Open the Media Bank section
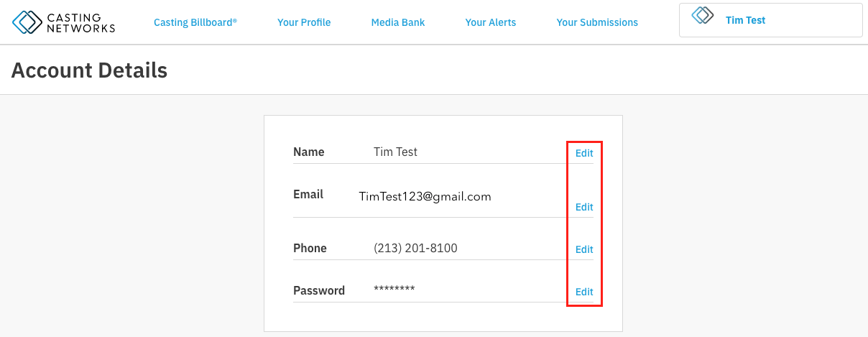868x337 pixels. coord(398,22)
